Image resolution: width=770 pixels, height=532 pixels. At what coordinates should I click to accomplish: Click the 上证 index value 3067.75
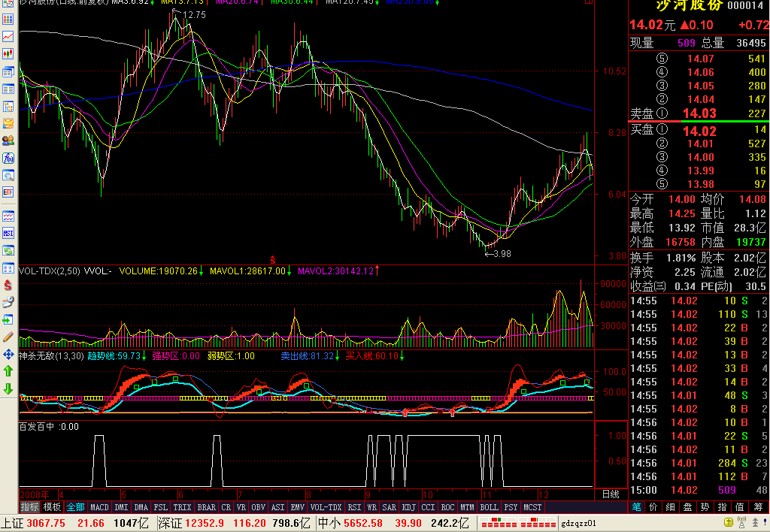[46, 523]
